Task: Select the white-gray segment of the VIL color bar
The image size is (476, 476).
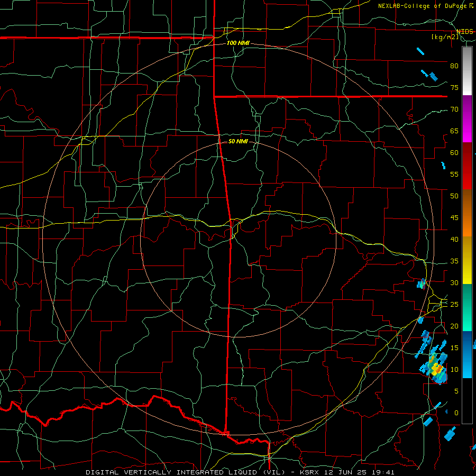Action: pos(467,71)
